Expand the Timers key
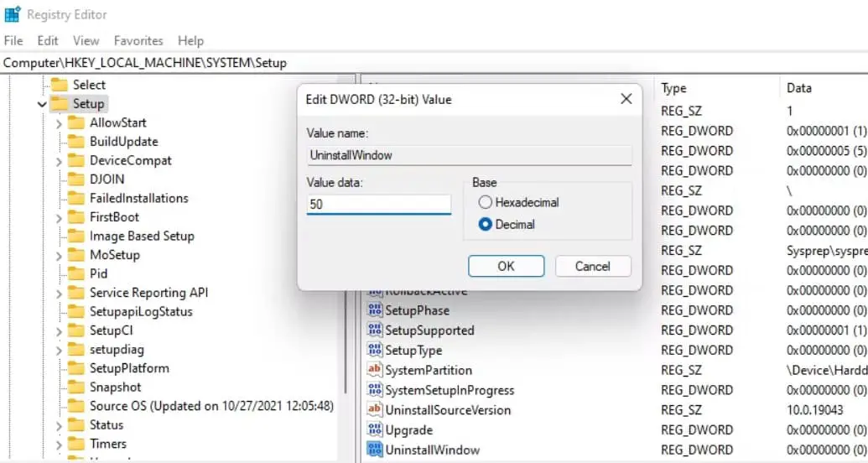The image size is (868, 463). 60,445
